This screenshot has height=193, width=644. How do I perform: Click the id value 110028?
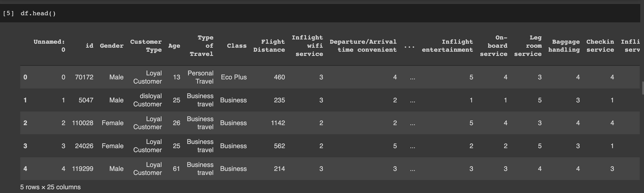[x=82, y=123]
